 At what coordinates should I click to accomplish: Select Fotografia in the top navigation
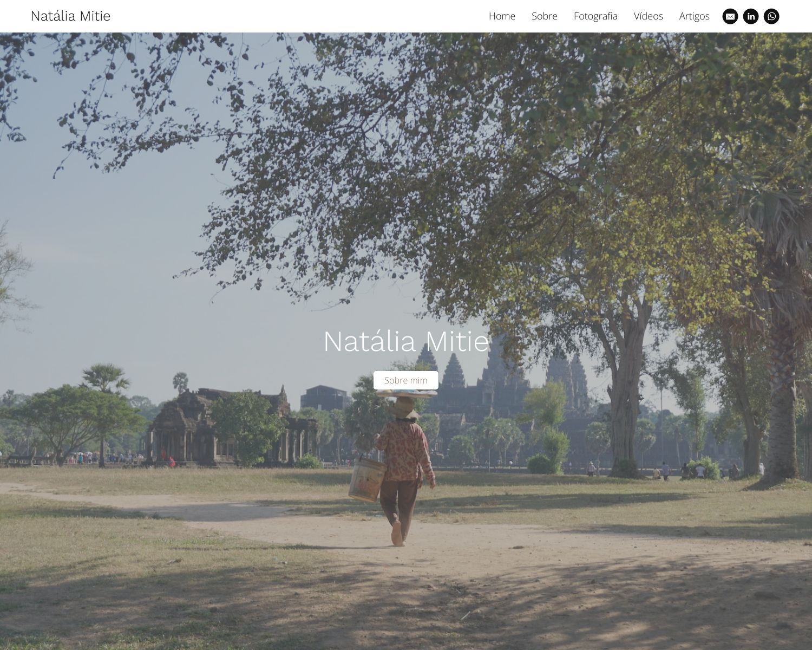[x=595, y=16]
